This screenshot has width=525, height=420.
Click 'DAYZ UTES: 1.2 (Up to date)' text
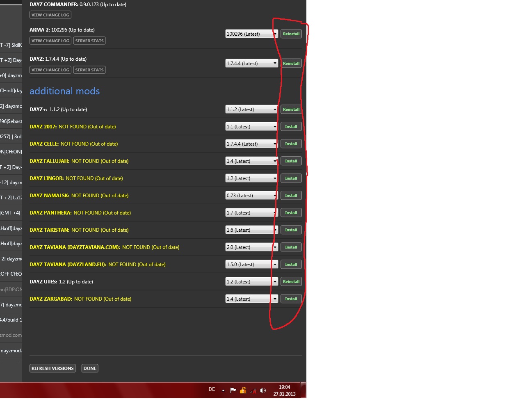[x=62, y=282]
